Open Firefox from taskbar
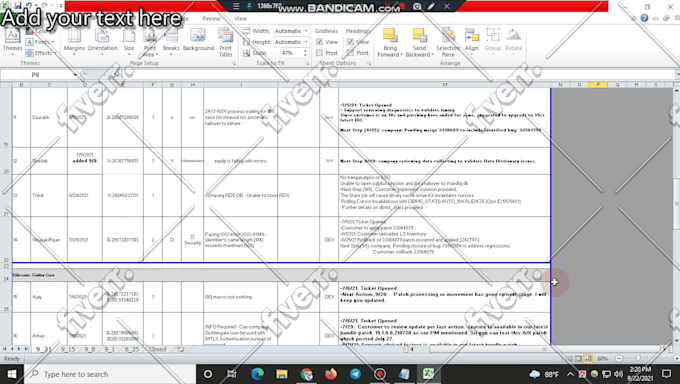680x384 pixels. pos(331,374)
